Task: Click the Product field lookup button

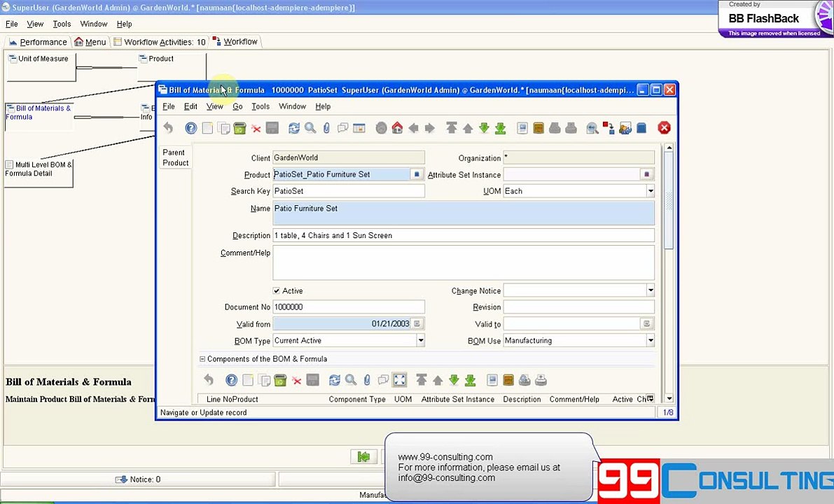Action: 417,174
